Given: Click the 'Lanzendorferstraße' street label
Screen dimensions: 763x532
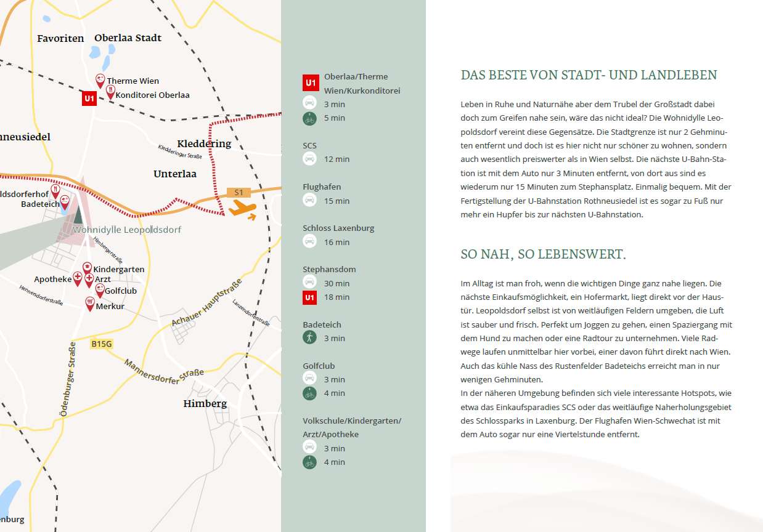Looking at the screenshot, I should (251, 313).
